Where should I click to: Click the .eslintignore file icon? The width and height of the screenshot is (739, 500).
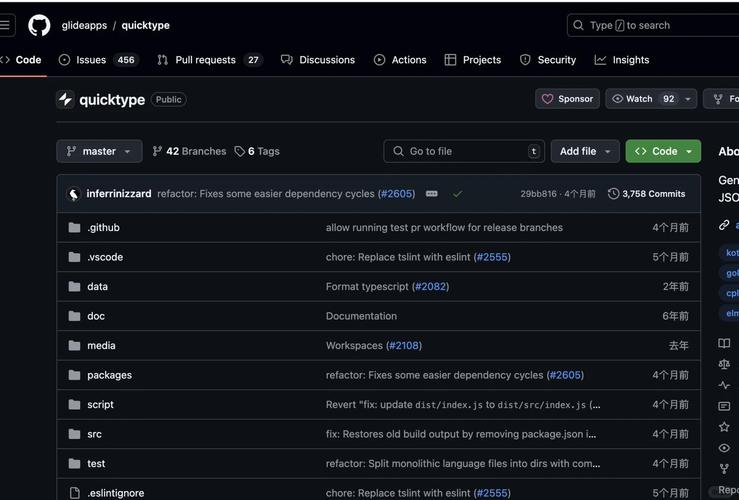pos(74,493)
